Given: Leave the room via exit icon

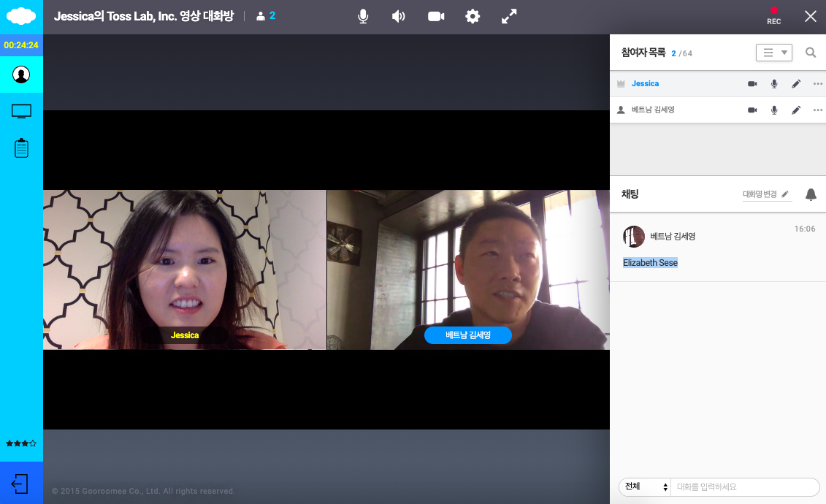Looking at the screenshot, I should [x=20, y=484].
